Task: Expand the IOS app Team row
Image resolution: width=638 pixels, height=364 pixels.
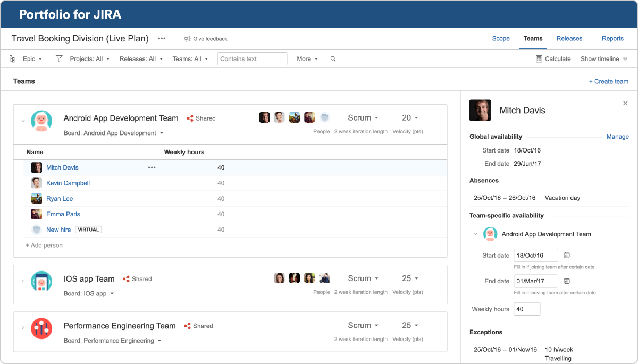Action: coord(23,281)
